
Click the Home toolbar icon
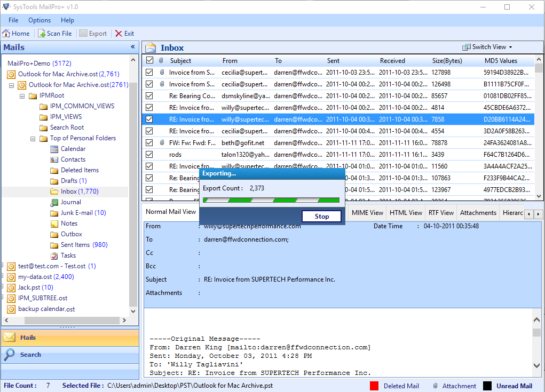[x=6, y=33]
